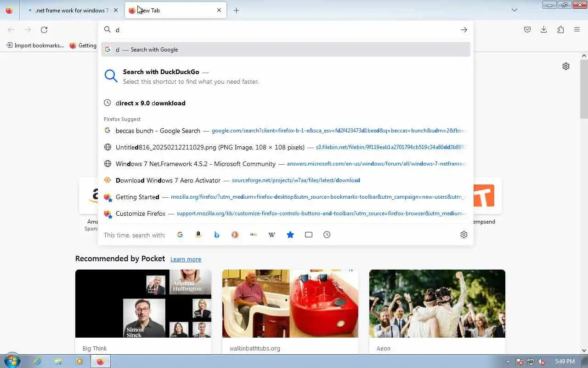Pick 'direct x 9.0 download' history suggestion
The height and width of the screenshot is (368, 588).
click(286, 103)
